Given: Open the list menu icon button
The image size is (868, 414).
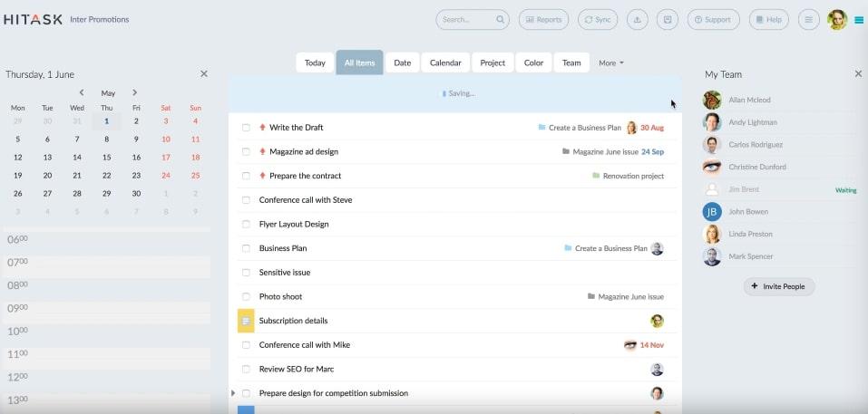Looking at the screenshot, I should pos(809,19).
